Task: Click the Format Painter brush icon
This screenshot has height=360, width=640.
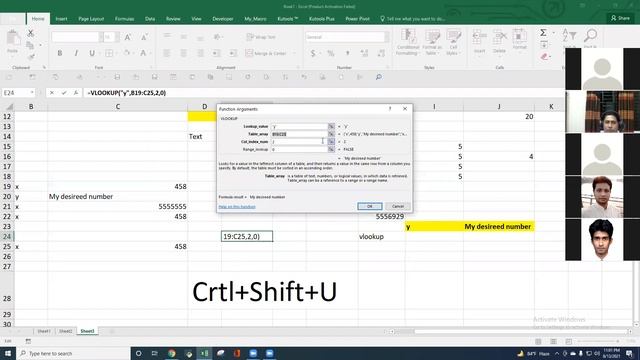Action: click(31, 57)
